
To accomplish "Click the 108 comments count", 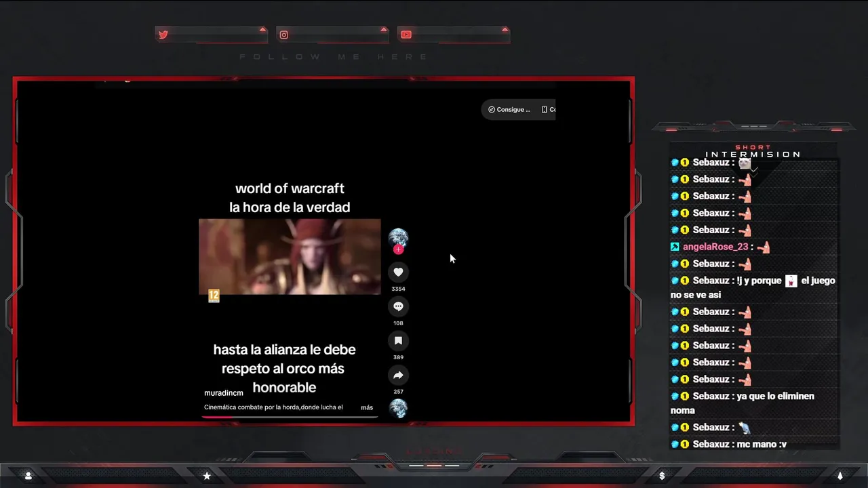I will [398, 323].
